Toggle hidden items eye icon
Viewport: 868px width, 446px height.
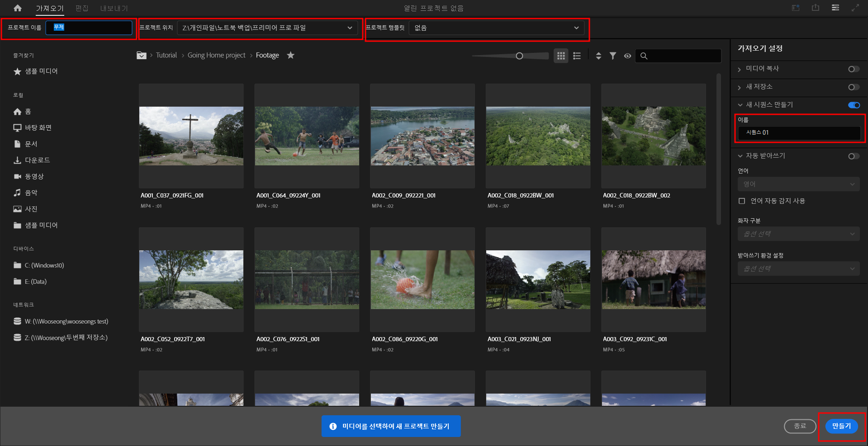(627, 56)
